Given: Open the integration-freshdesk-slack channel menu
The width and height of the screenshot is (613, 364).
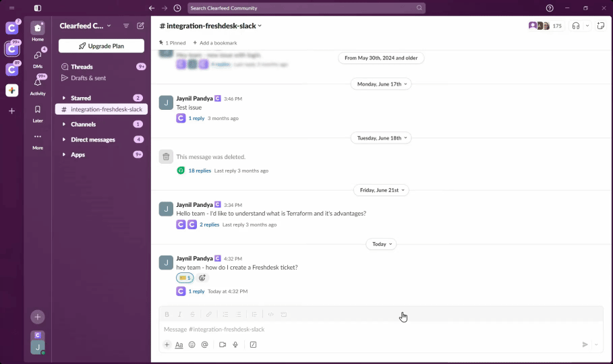Looking at the screenshot, I should click(210, 26).
